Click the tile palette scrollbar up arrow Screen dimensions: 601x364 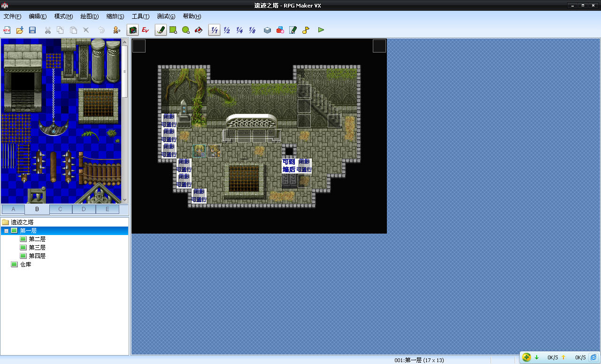click(125, 42)
